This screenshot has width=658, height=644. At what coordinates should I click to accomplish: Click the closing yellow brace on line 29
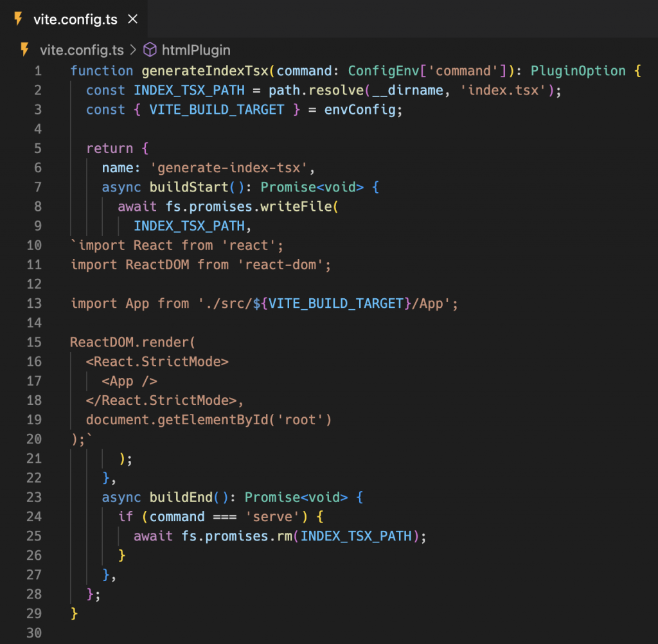click(x=74, y=613)
